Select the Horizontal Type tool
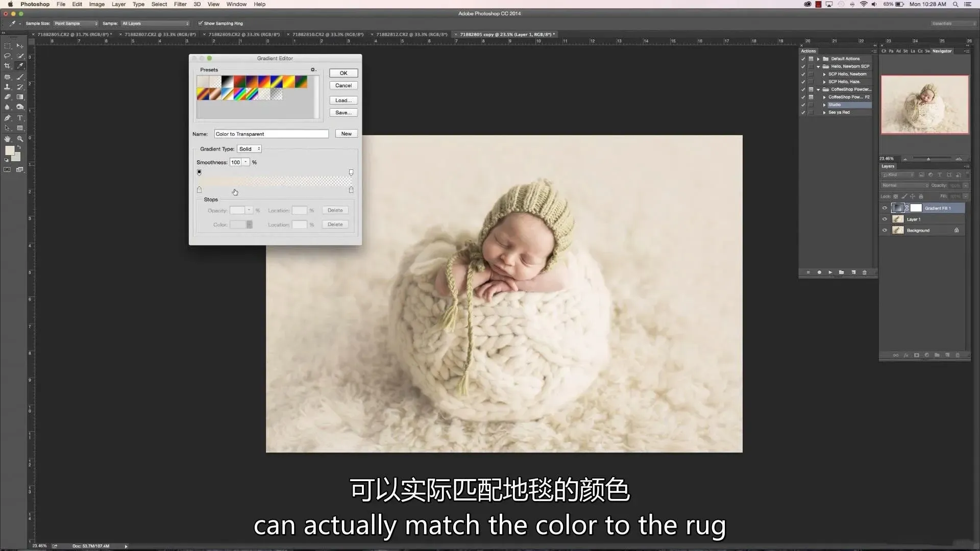 (20, 118)
